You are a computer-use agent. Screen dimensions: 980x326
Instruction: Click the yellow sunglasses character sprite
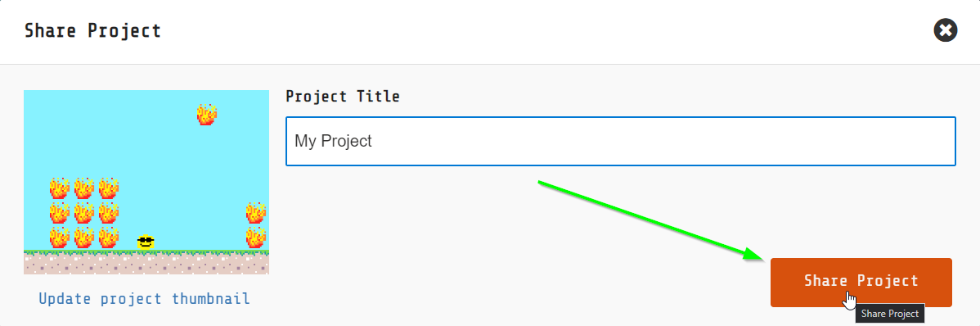tap(146, 242)
